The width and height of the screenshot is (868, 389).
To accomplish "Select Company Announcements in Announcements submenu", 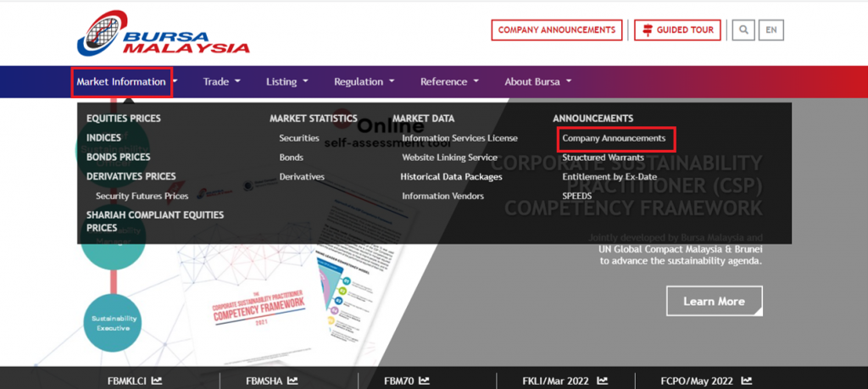I will (614, 138).
